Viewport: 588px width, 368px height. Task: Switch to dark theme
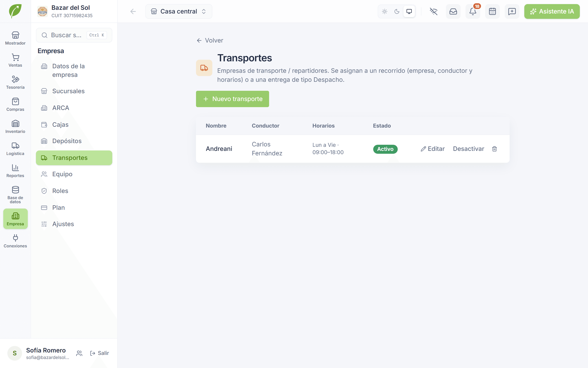(x=397, y=11)
